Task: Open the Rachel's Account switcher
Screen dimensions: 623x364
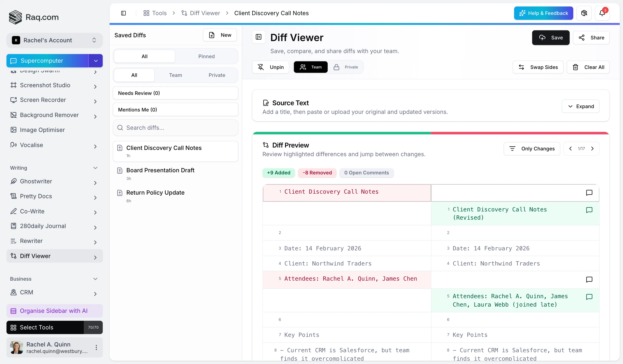Action: coord(54,40)
